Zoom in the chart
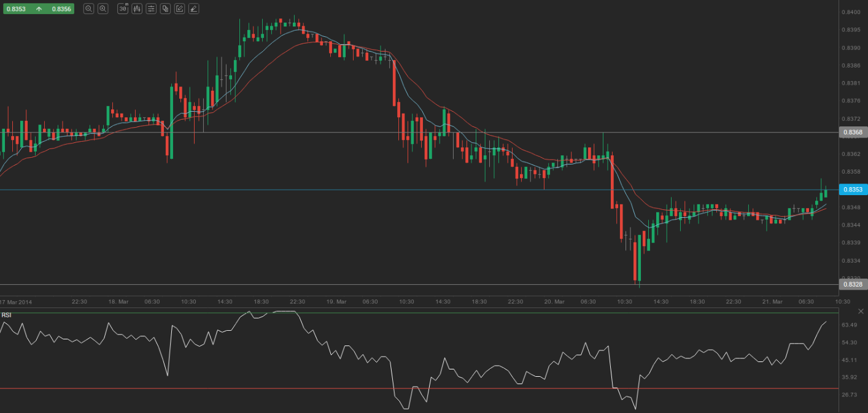868x413 pixels. click(x=103, y=9)
